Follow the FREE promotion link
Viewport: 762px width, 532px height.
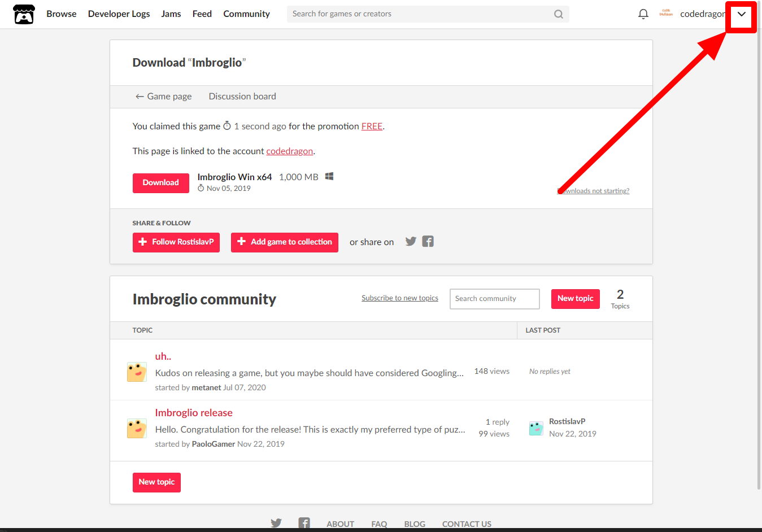372,127
